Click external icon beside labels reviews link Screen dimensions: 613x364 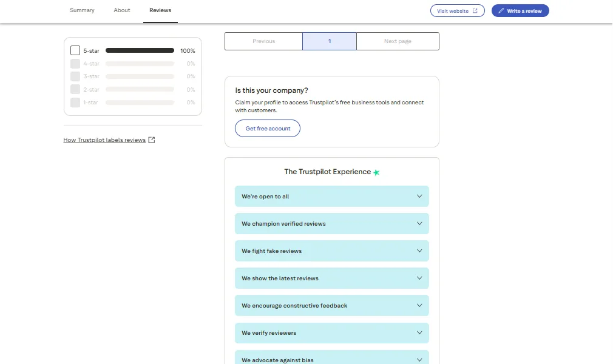coord(152,140)
